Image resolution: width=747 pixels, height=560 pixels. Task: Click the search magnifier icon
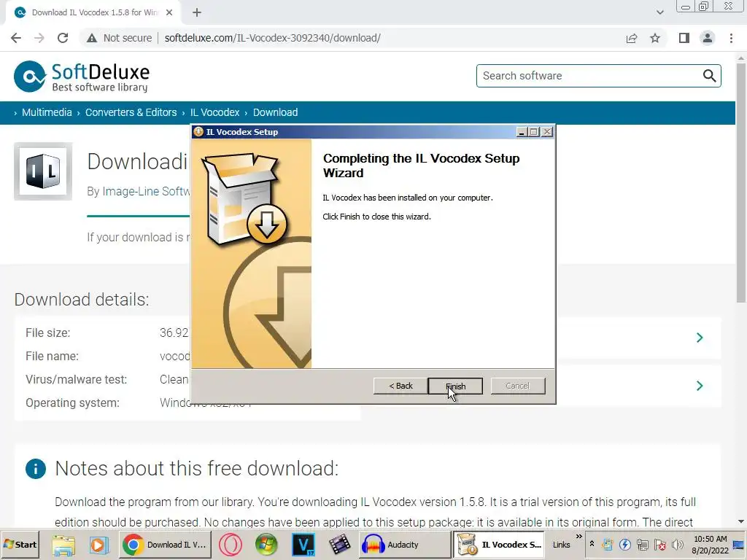click(x=709, y=76)
